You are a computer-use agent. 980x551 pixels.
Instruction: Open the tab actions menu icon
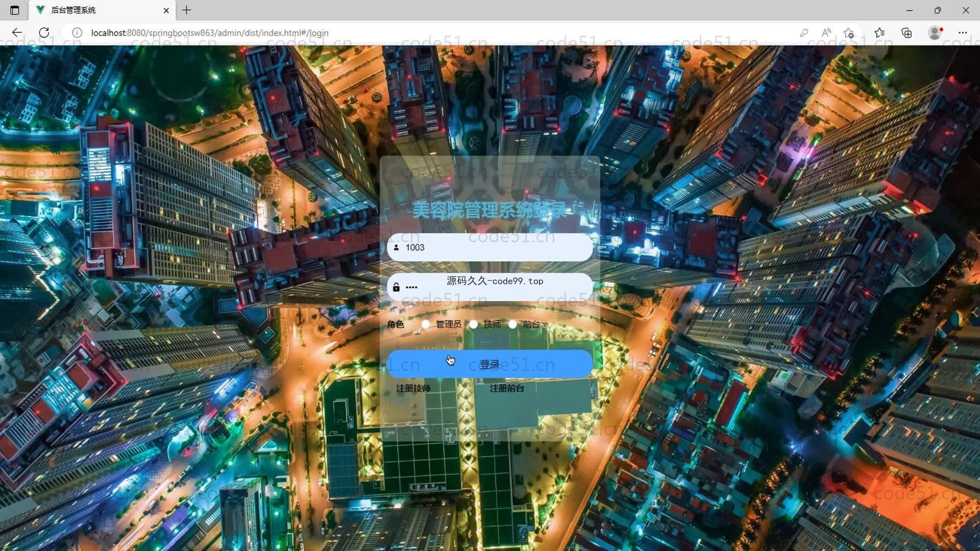click(15, 10)
